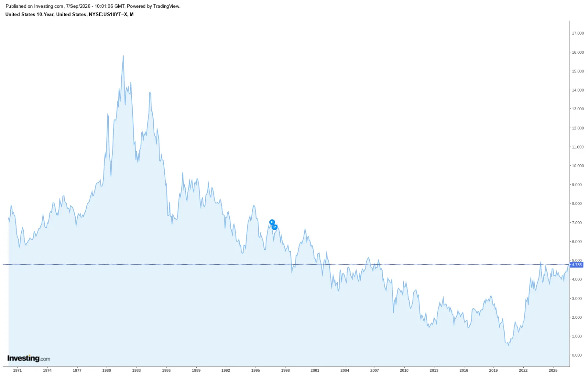Click the 2.000 level on the price axis

click(577, 317)
